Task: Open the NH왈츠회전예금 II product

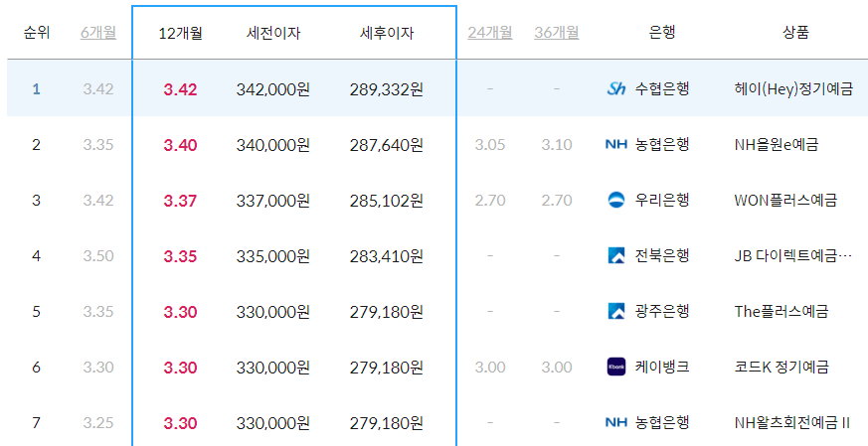Action: click(791, 423)
